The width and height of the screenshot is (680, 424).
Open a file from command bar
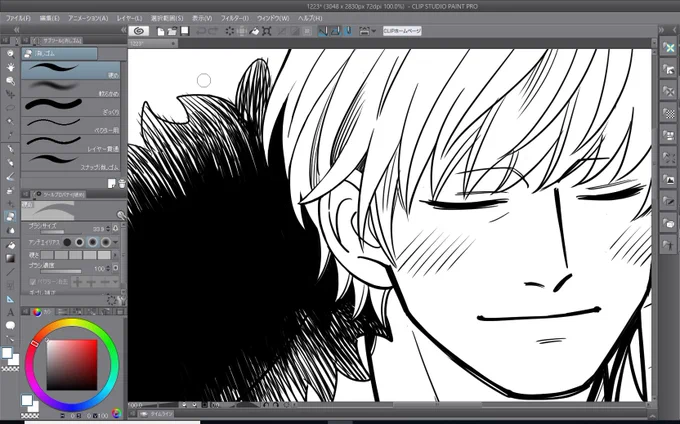pyautogui.click(x=173, y=31)
